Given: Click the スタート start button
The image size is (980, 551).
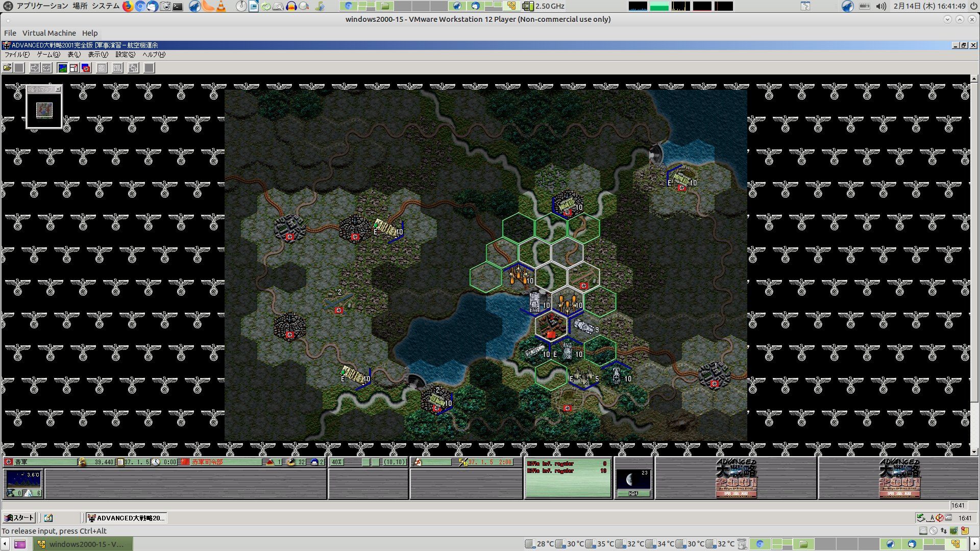Looking at the screenshot, I should pos(19,518).
